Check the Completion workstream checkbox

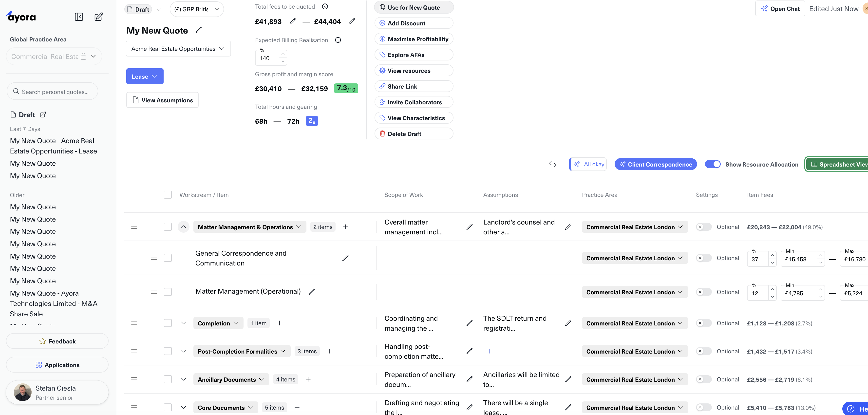168,323
